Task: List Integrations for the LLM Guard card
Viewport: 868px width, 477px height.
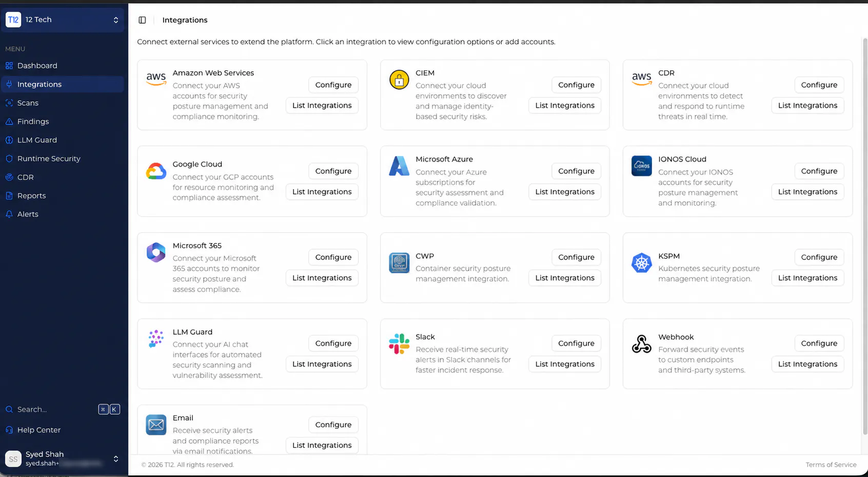Action: (322, 364)
